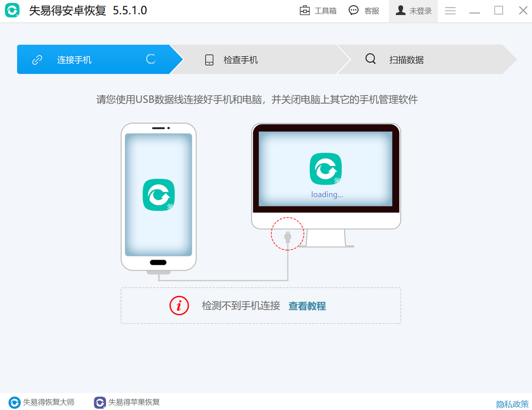Click the 失易得 app logo top-left

(12, 10)
